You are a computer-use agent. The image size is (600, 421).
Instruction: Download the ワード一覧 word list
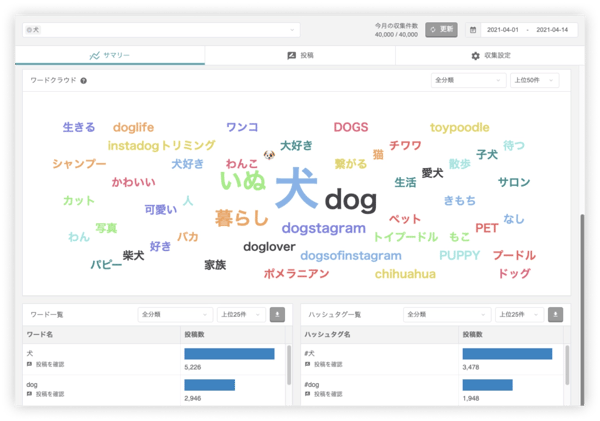pos(277,315)
